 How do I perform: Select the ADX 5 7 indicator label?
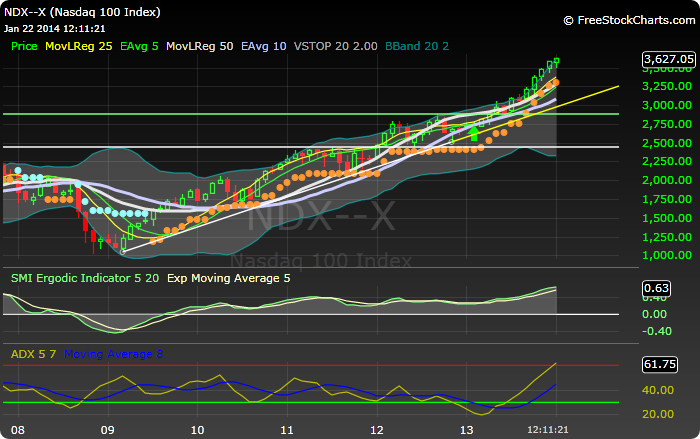pyautogui.click(x=33, y=354)
